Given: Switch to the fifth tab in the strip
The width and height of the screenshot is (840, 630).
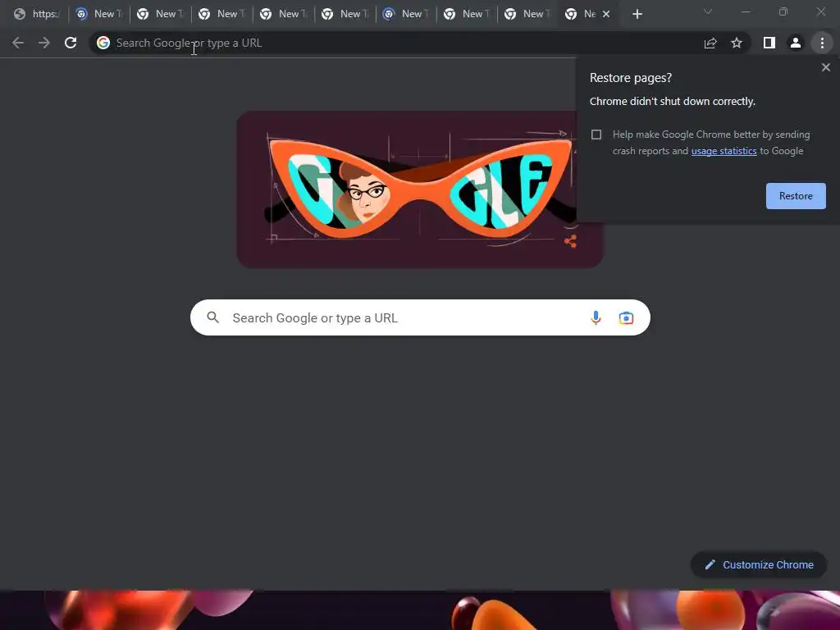Looking at the screenshot, I should click(283, 15).
